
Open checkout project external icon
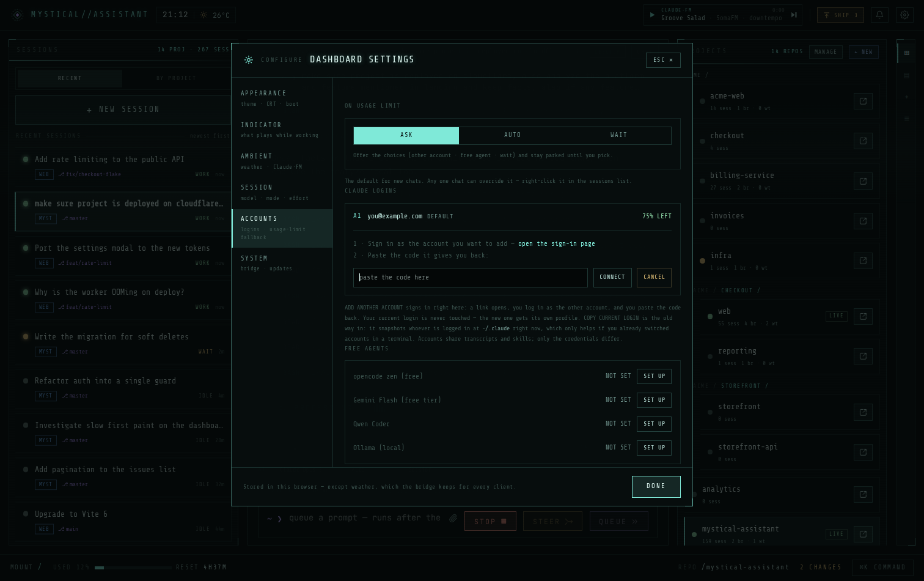863,141
